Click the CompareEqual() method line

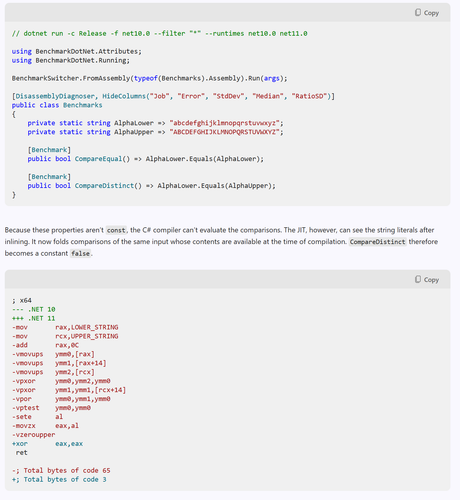(x=145, y=159)
